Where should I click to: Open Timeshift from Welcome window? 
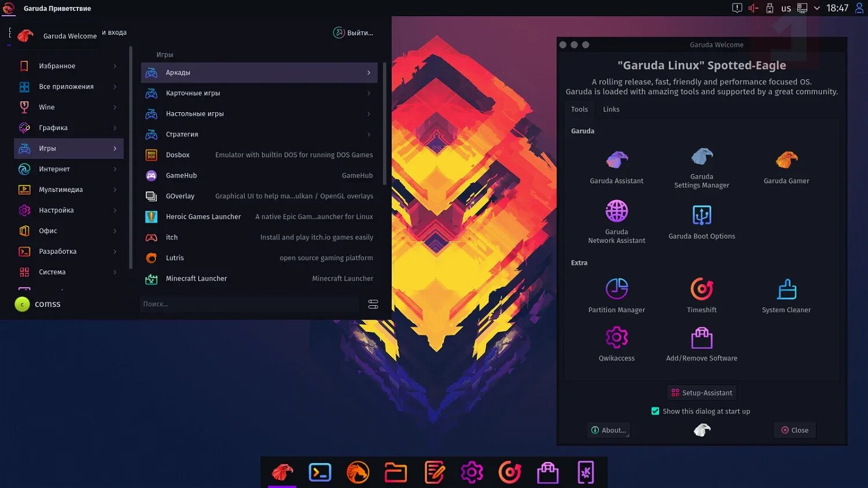pyautogui.click(x=701, y=295)
